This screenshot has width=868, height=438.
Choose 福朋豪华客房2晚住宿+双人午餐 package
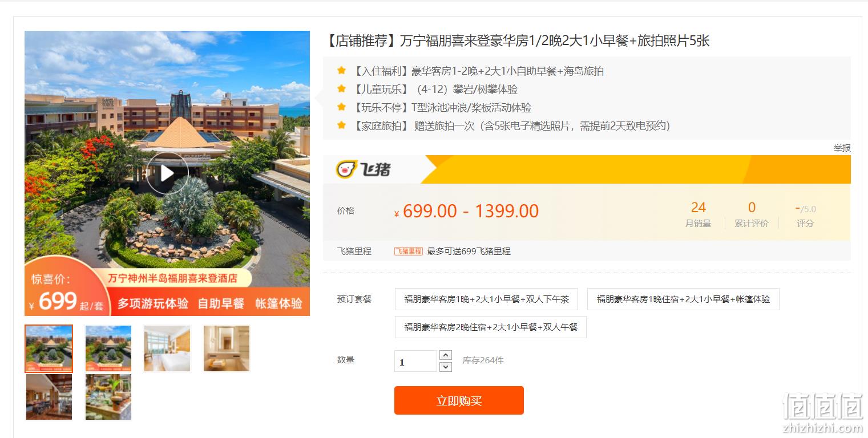click(x=491, y=327)
